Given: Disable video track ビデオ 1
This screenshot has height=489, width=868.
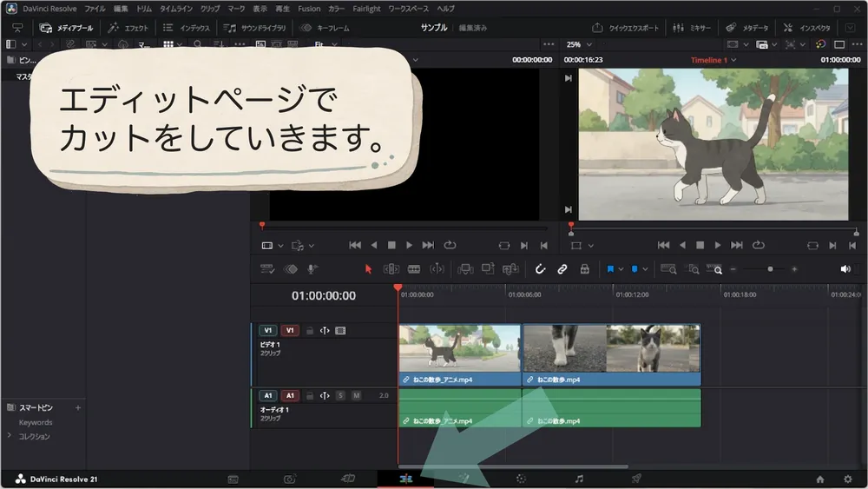Looking at the screenshot, I should pos(340,331).
